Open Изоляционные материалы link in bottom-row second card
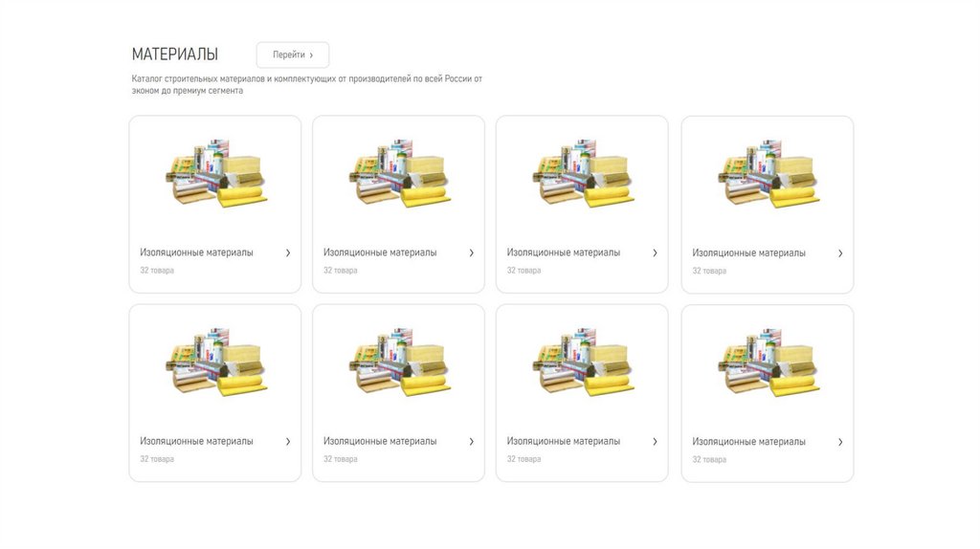Viewport: 980px width, 549px height. click(x=380, y=442)
